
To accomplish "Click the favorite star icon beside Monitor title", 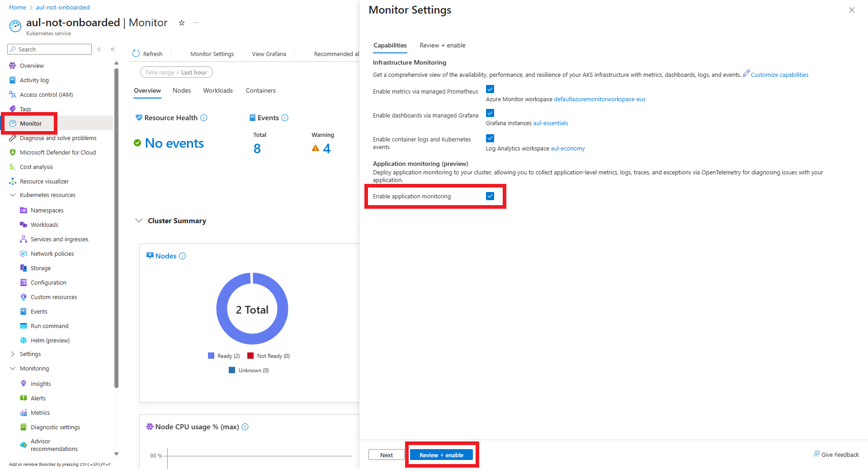I will tap(182, 23).
